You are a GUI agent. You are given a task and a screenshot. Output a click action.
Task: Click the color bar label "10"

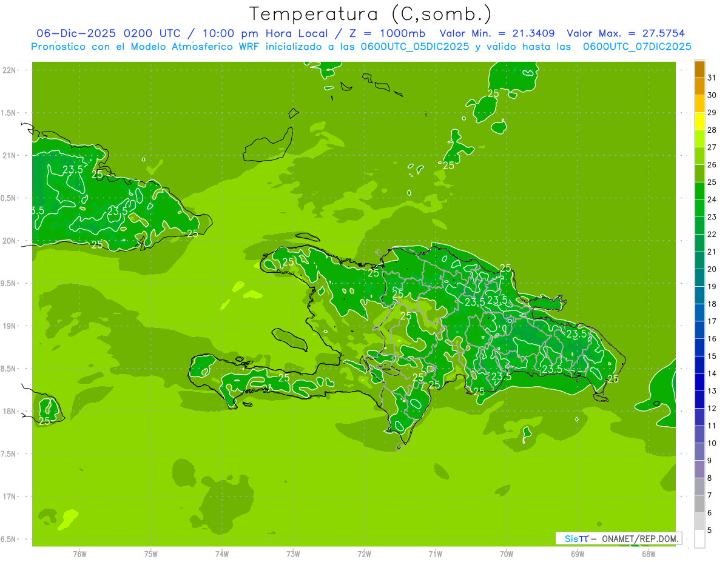(712, 443)
